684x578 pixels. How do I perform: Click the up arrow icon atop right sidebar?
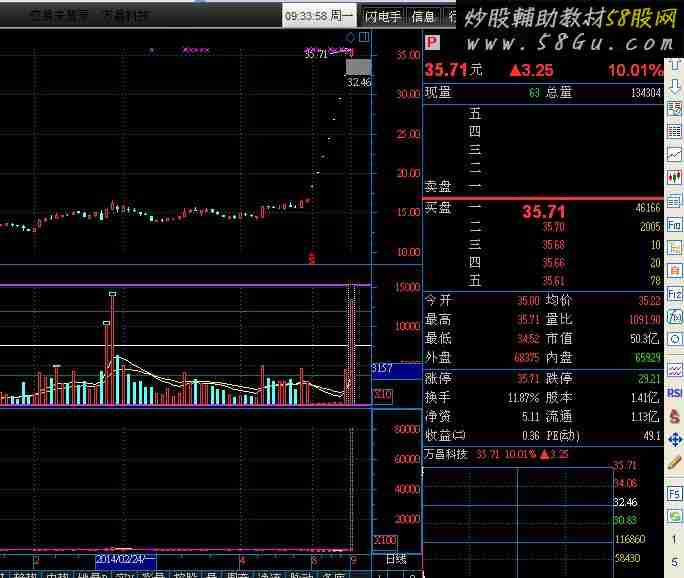click(x=675, y=63)
